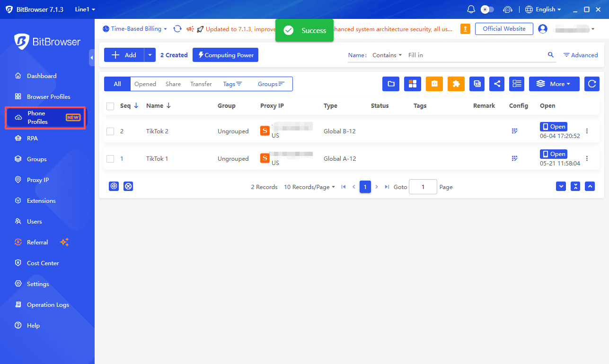Open Operation Logs in the sidebar
609x364 pixels.
(48, 304)
